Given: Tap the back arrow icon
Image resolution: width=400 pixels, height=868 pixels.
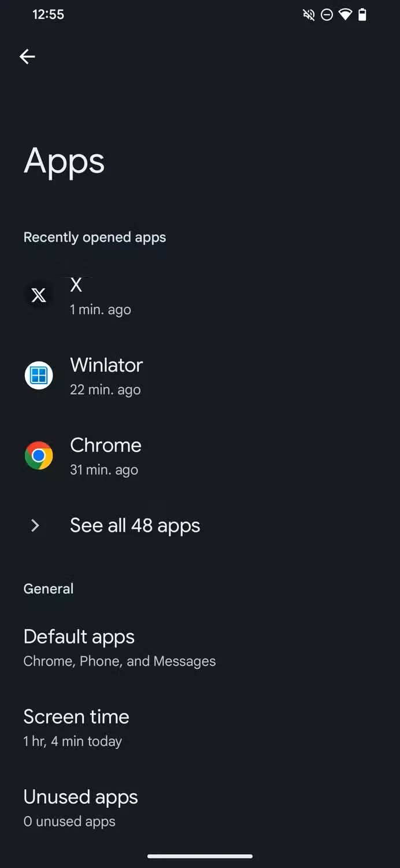Looking at the screenshot, I should pyautogui.click(x=27, y=56).
